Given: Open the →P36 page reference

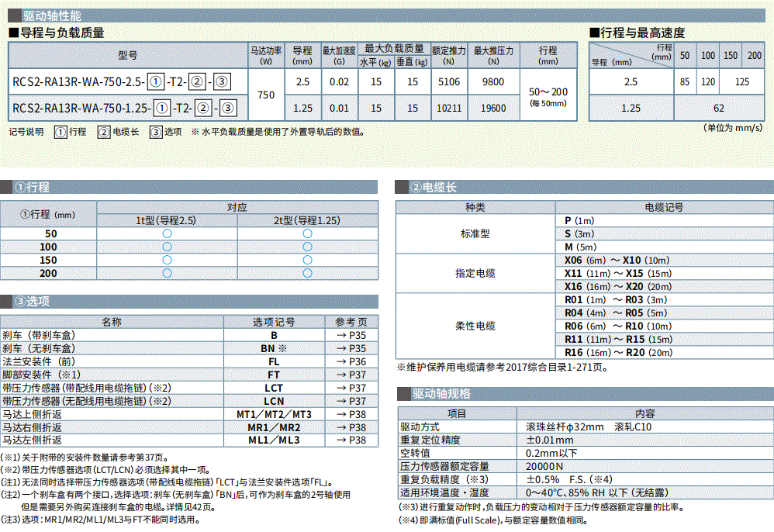Looking at the screenshot, I should click(x=351, y=361).
